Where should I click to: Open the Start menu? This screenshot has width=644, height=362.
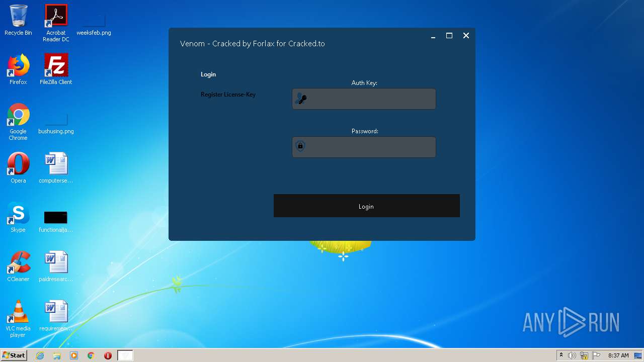[14, 355]
